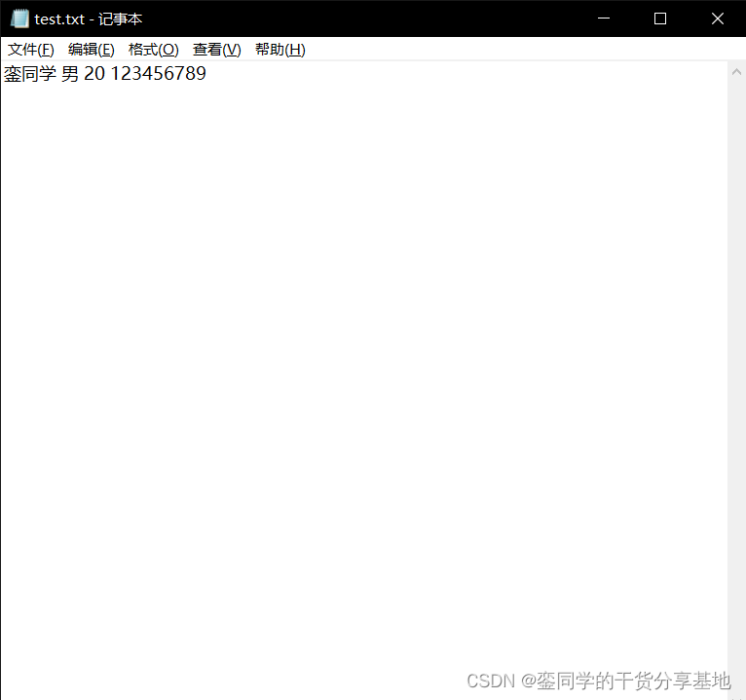The image size is (746, 700).
Task: Open the 文件(F) menu
Action: 30,50
